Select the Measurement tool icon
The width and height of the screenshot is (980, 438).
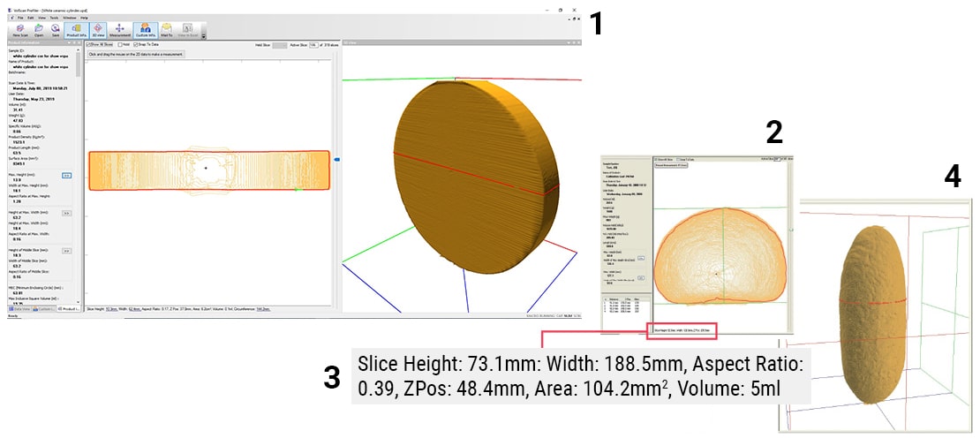click(120, 30)
